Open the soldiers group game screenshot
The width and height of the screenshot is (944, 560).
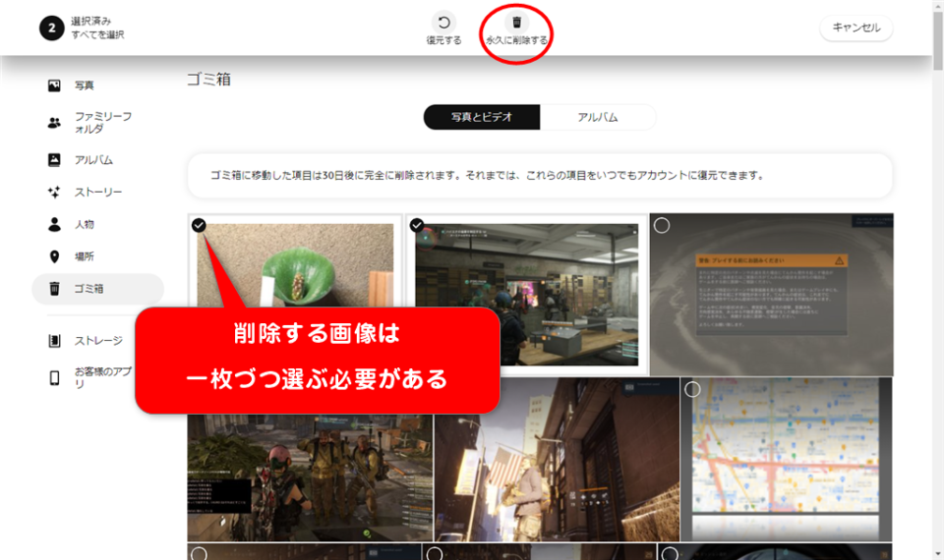click(310, 478)
